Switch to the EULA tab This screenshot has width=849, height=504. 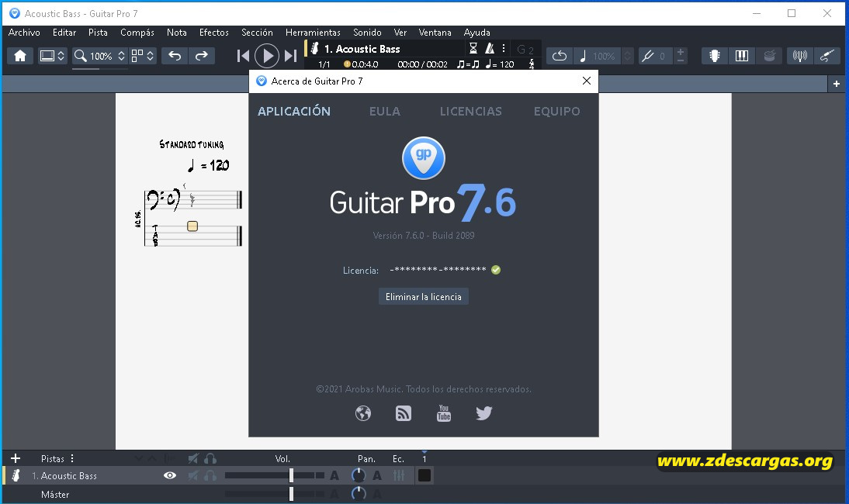click(385, 112)
